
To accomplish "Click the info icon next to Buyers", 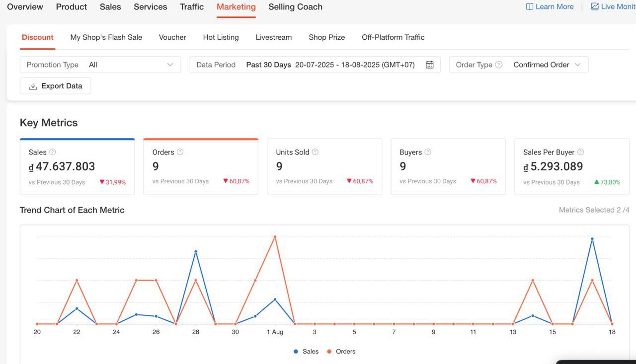I will (x=428, y=152).
